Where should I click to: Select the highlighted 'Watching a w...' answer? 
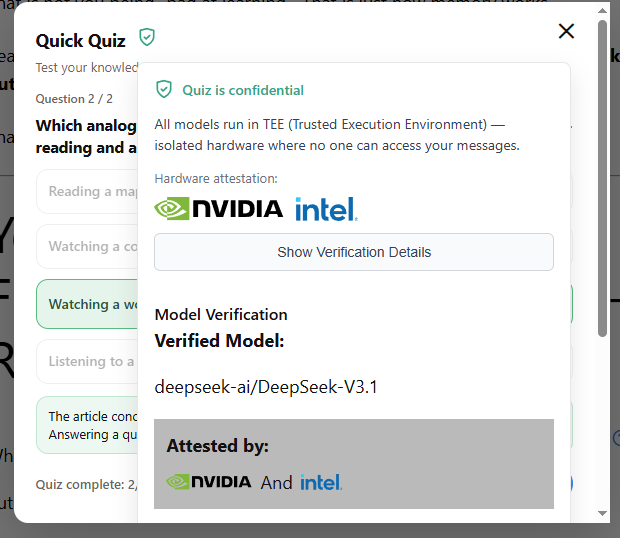click(87, 304)
